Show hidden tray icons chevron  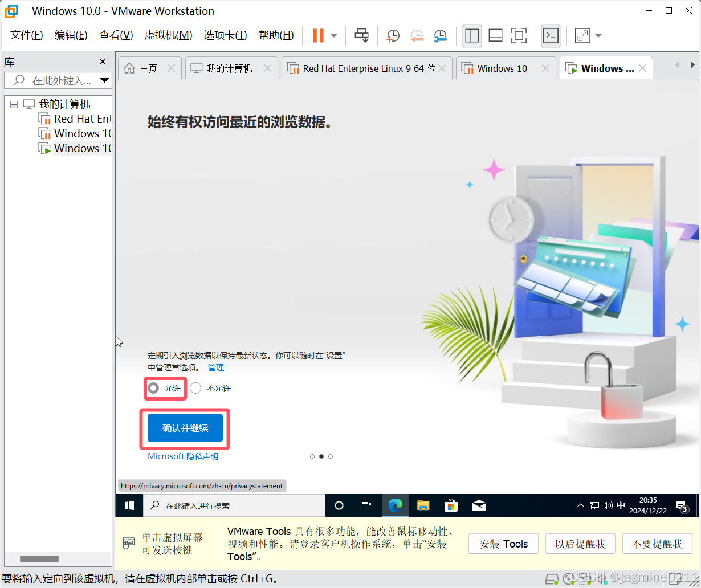click(x=581, y=505)
